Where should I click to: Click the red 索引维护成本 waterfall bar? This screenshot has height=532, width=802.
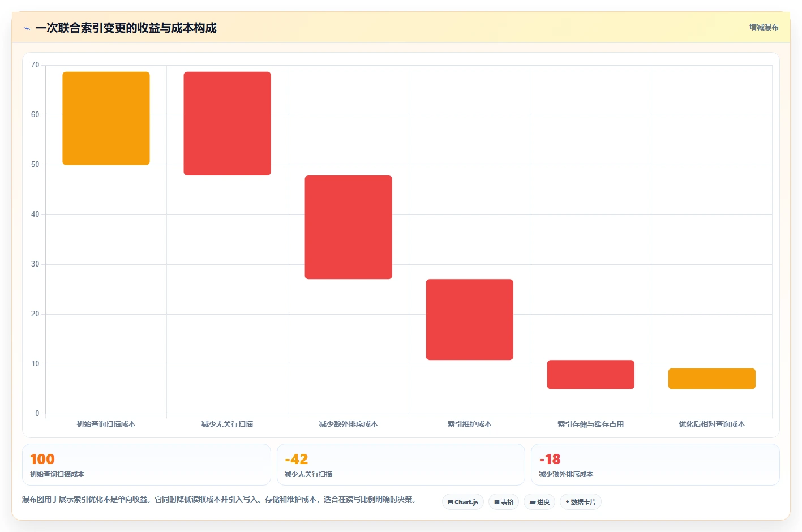click(469, 319)
